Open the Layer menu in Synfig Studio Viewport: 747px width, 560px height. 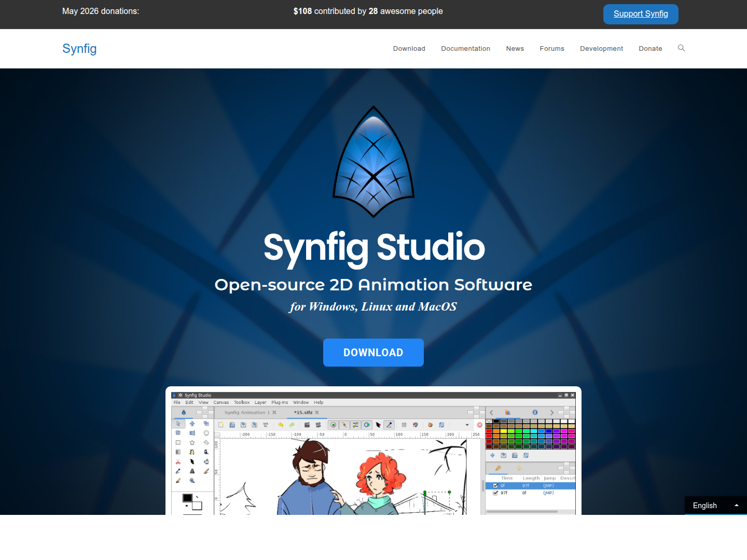coord(260,402)
